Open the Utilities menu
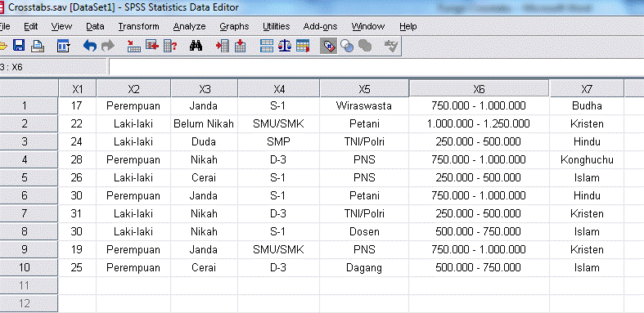The height and width of the screenshot is (313, 644). click(x=276, y=27)
